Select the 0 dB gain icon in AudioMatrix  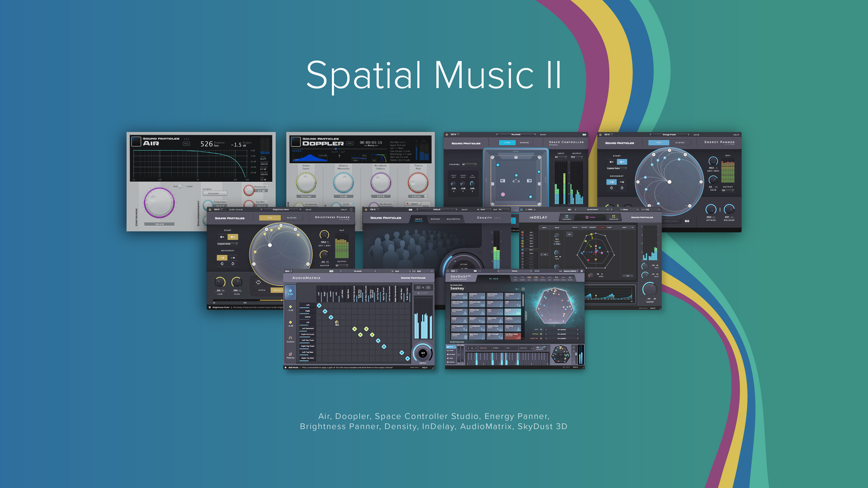(290, 292)
